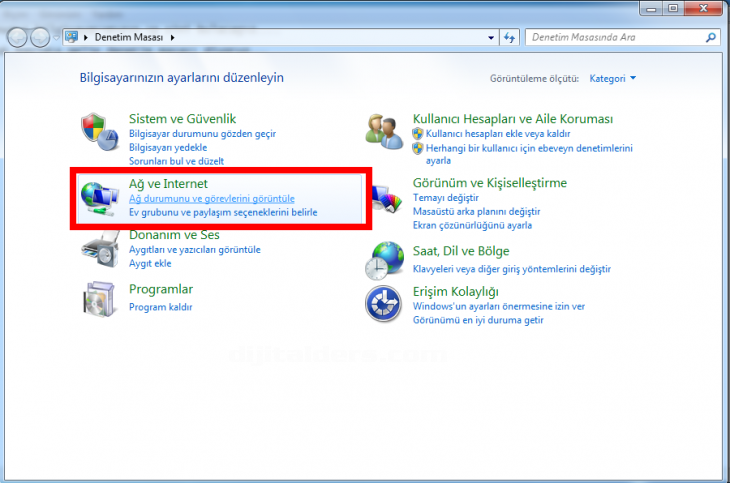Screen dimensions: 730x483
Task: Click the Programlar category icon
Action: point(99,299)
